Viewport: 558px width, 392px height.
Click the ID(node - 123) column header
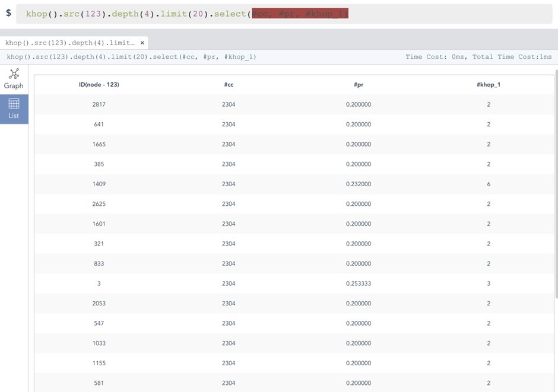click(99, 85)
